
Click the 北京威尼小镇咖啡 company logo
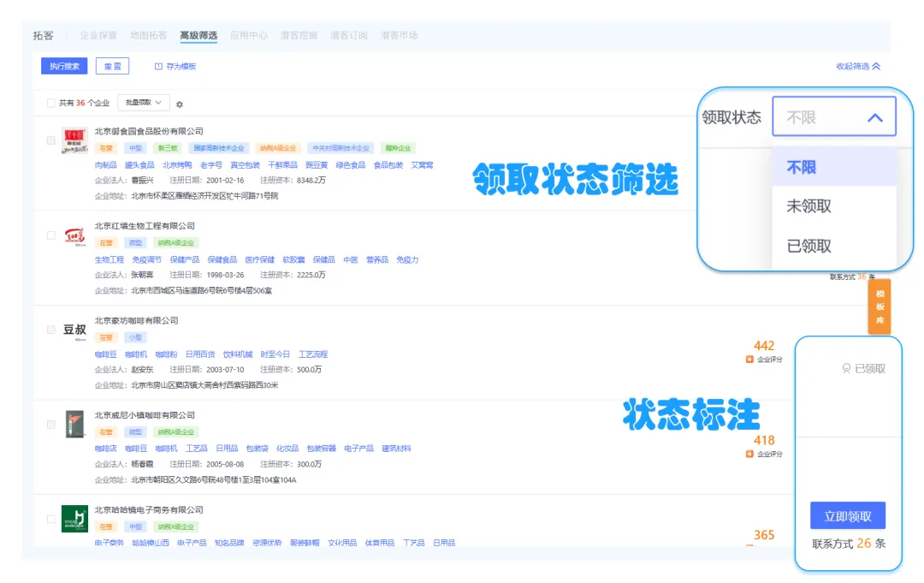74,424
